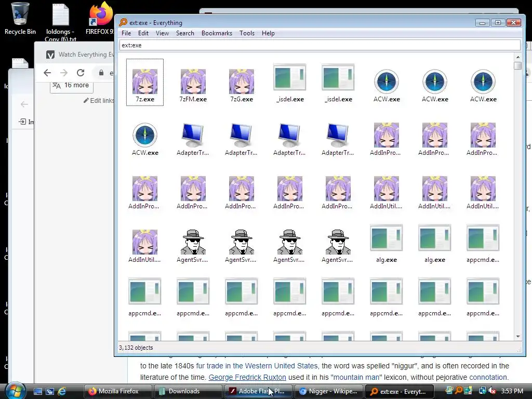Click the browser back arrow button
532x399 pixels.
coord(47,73)
